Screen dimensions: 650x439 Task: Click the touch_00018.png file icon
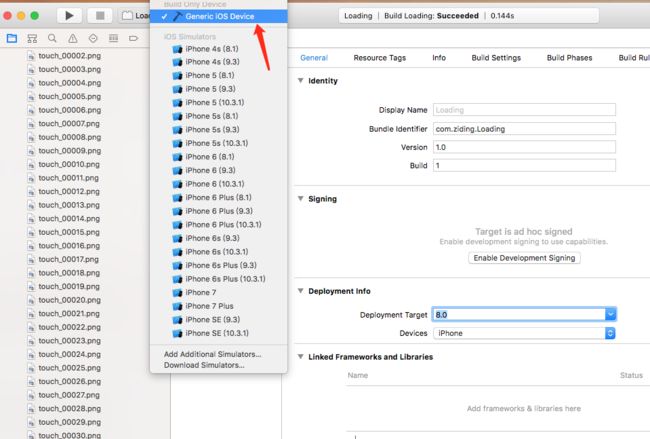click(x=31, y=273)
